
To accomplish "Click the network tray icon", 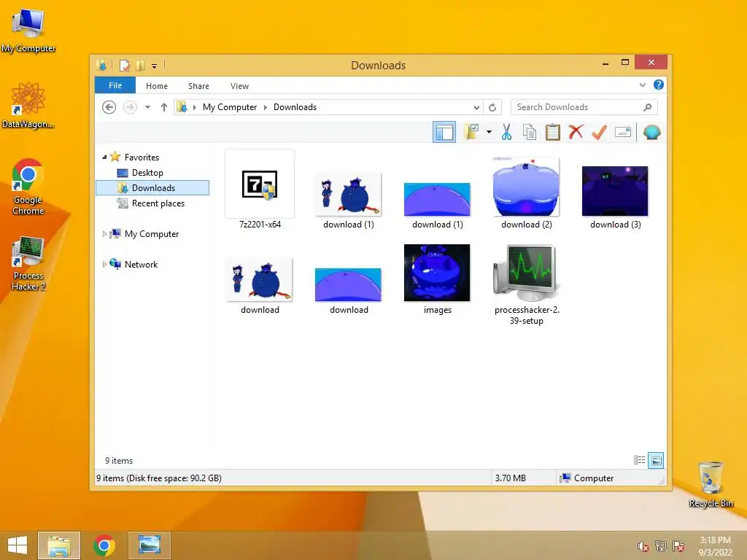I will (x=660, y=546).
